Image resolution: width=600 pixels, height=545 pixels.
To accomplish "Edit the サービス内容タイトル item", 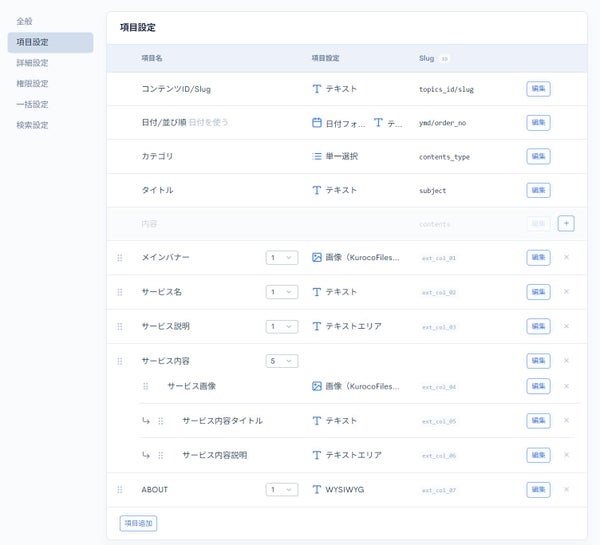I will 538,421.
